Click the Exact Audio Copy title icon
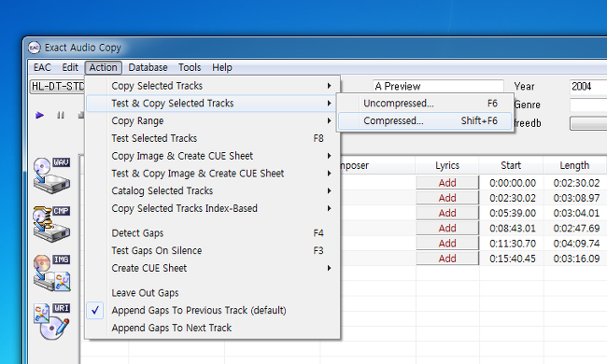 tap(35, 48)
